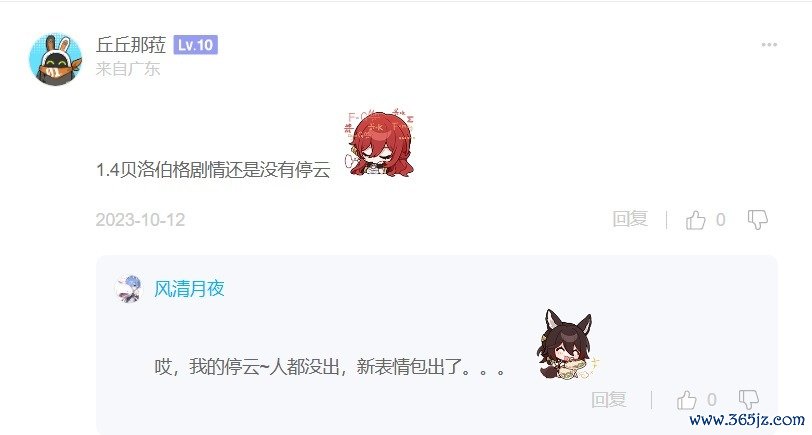Like 丘丘那菈's comment with thumbs-up
Screen dimensions: 812x435
point(695,220)
